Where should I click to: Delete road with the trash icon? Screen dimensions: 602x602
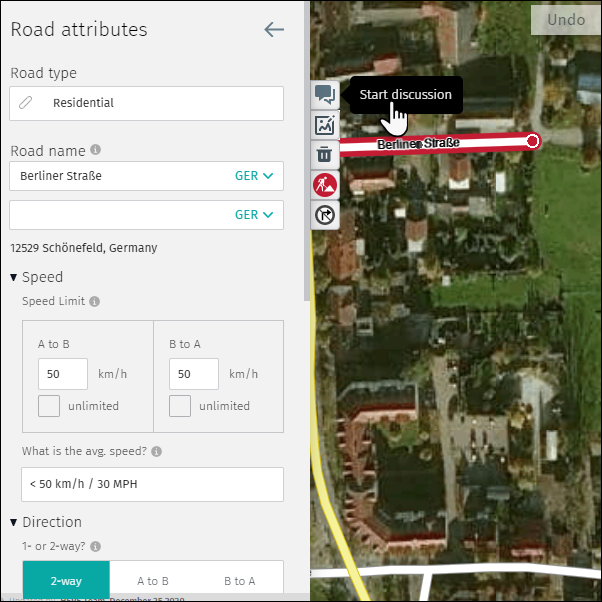325,155
